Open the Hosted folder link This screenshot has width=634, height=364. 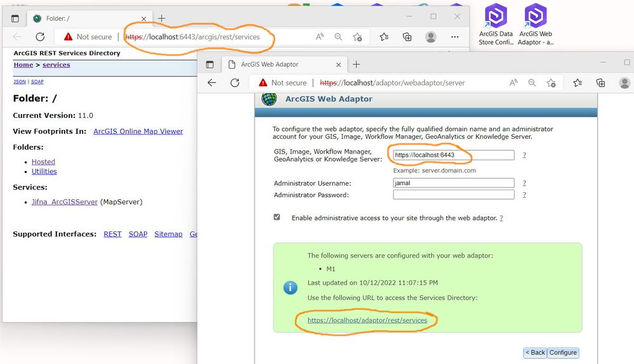(x=43, y=162)
